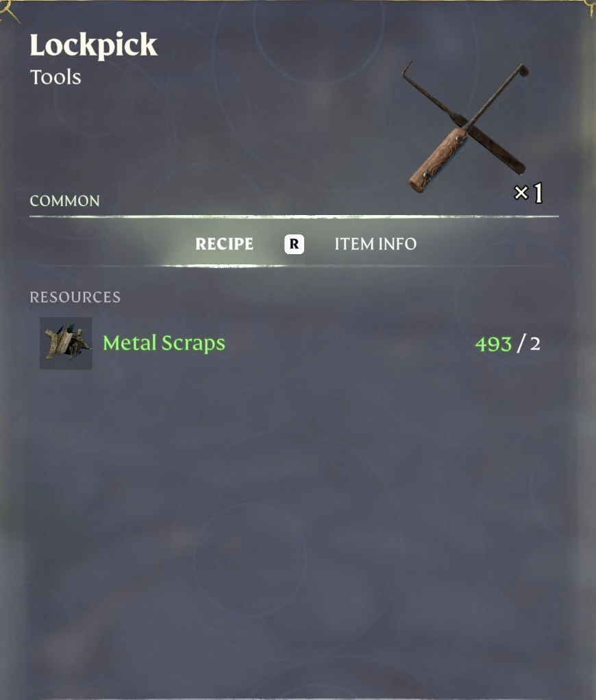Screen dimensions: 596x700
Task: Switch to the ITEM INFO tab
Action: coord(375,244)
